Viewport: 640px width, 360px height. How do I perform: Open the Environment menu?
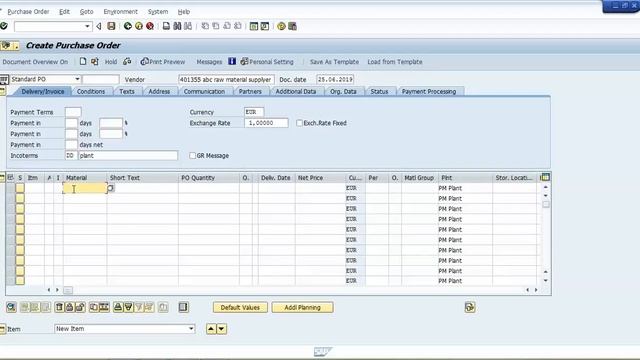tap(120, 12)
